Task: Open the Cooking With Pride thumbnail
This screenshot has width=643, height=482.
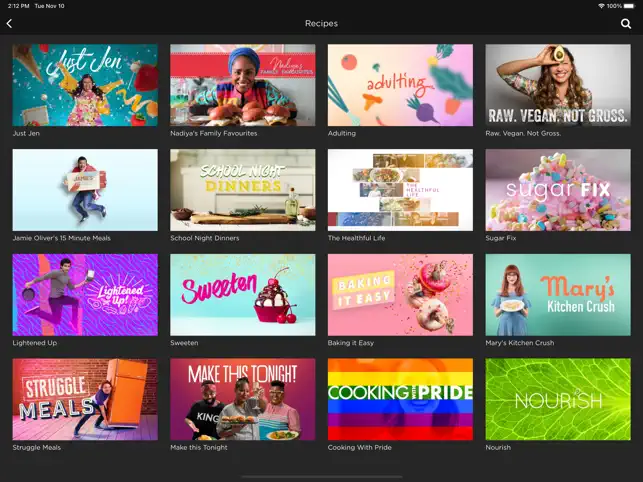Action: click(400, 400)
